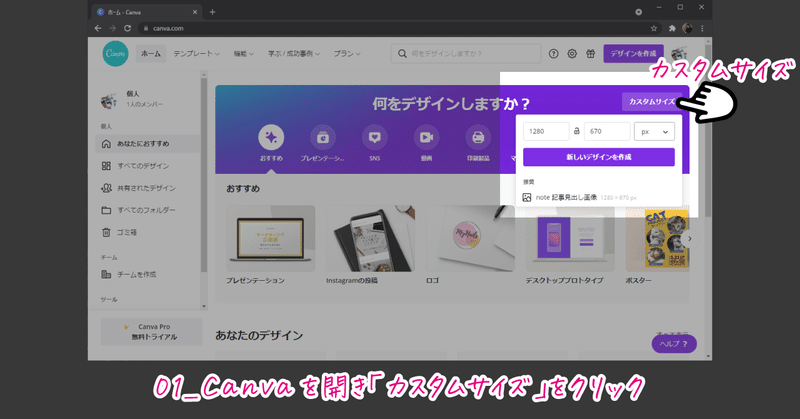Select the 動画 video category icon
The image size is (800, 419).
pyautogui.click(x=426, y=137)
